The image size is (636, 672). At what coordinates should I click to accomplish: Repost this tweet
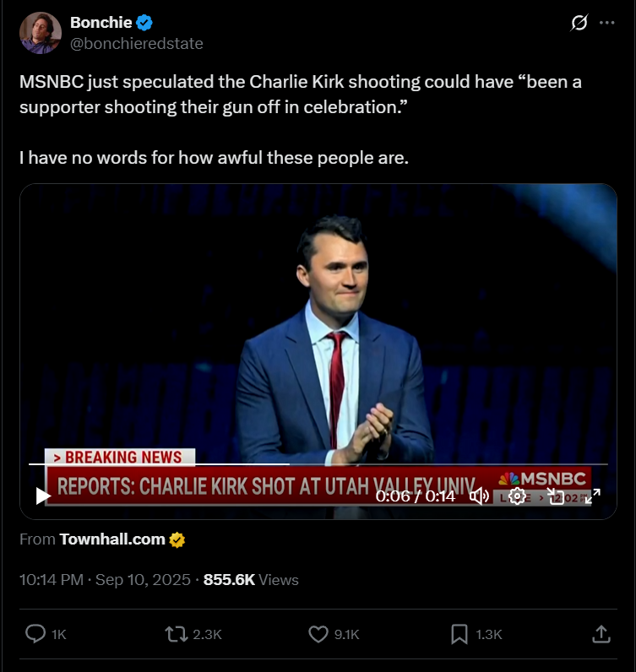tap(176, 634)
